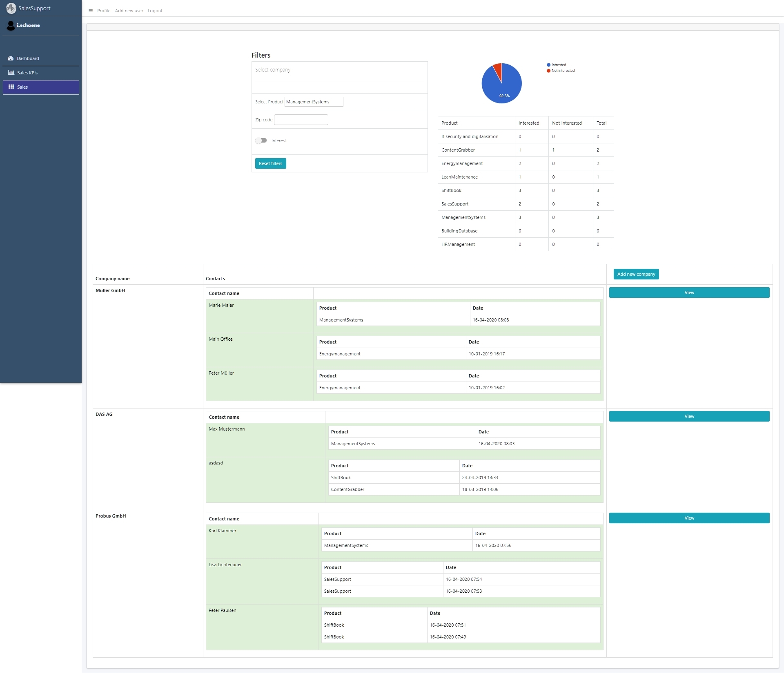Image resolution: width=784 pixels, height=683 pixels.
Task: Click the Sales KPIs bar chart icon
Action: pyautogui.click(x=11, y=73)
